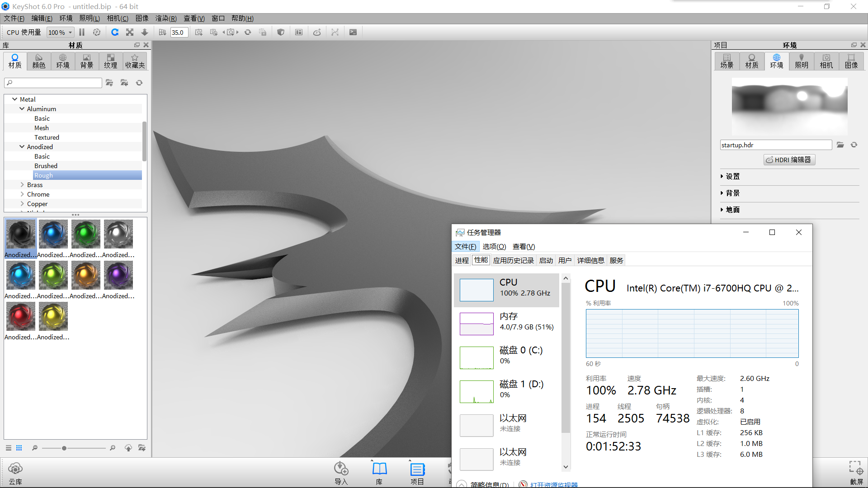The height and width of the screenshot is (488, 868).
Task: Open the HDRI file browse folder icon
Action: pos(840,145)
